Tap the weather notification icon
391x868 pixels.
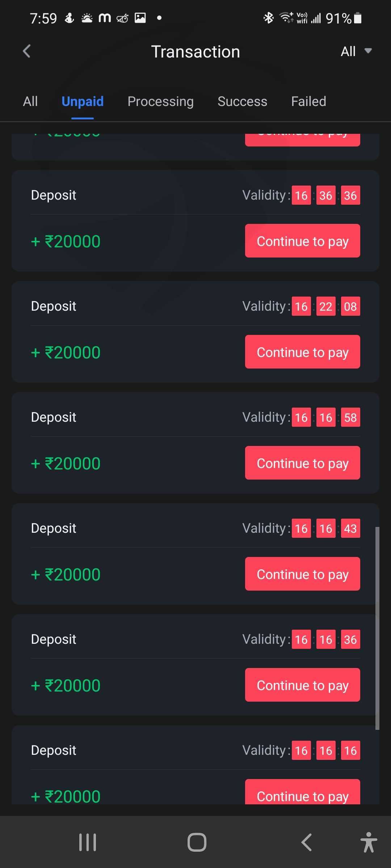[x=87, y=18]
